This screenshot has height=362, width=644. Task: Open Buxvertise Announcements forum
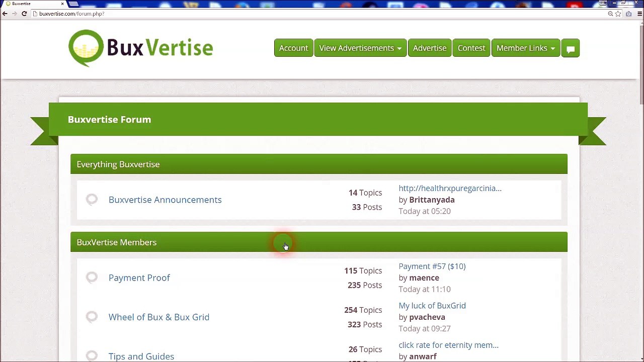pyautogui.click(x=165, y=200)
